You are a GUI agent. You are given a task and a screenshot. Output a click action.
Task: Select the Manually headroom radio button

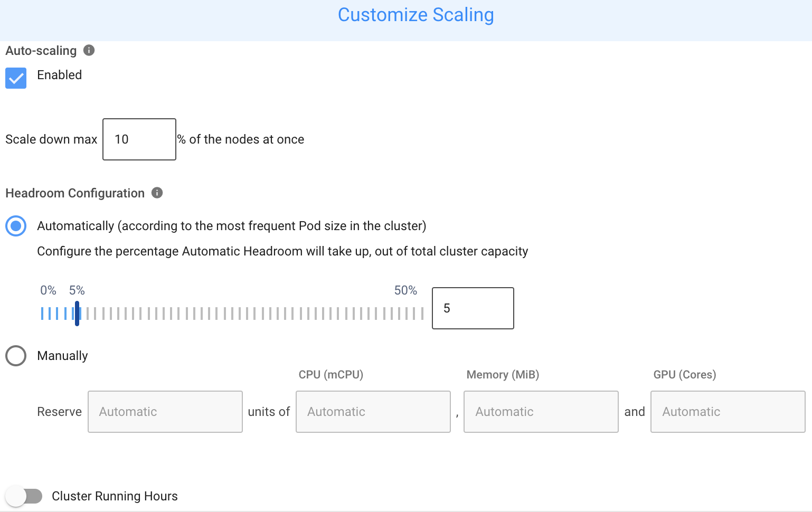pyautogui.click(x=16, y=356)
